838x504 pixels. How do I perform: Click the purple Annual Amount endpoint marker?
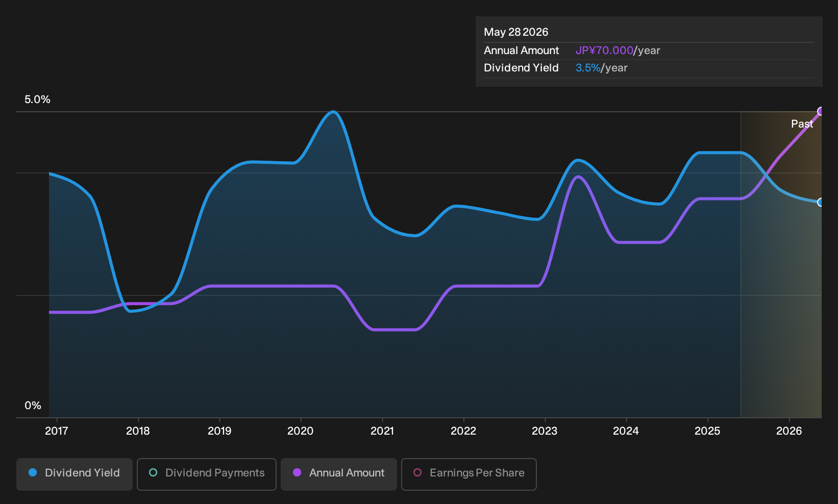pyautogui.click(x=821, y=111)
